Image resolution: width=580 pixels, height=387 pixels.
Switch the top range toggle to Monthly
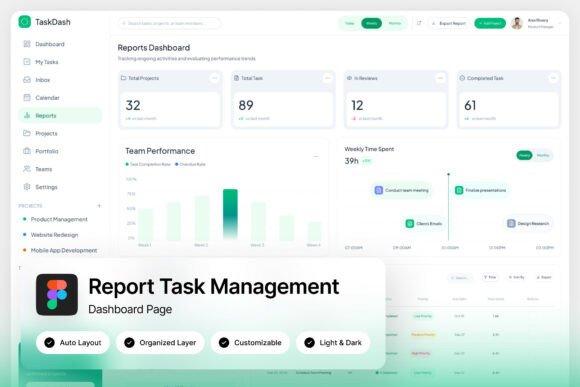395,23
